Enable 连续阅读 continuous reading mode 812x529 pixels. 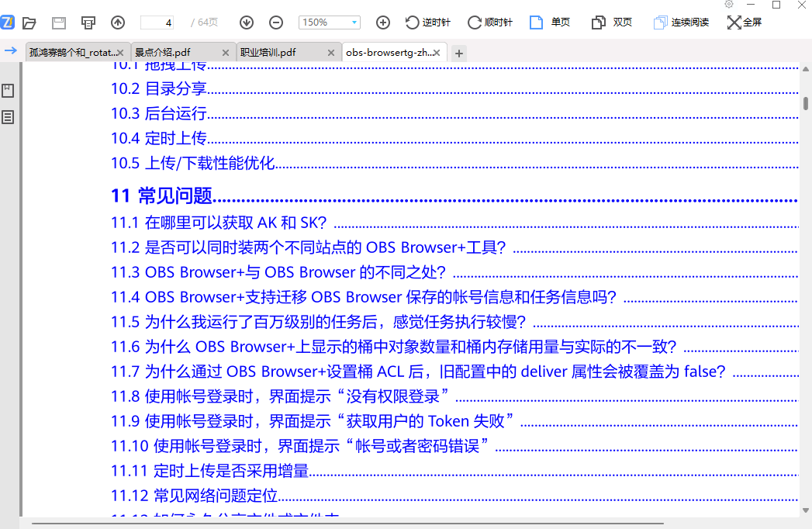click(x=681, y=22)
